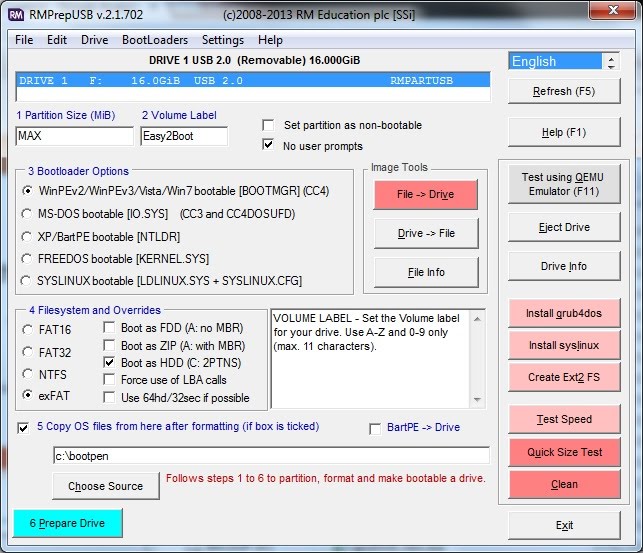Screen dimensions: 643x553
Task: Toggle Boot as HDD (C: 2PTNS) checkbox
Action: pyautogui.click(x=110, y=361)
